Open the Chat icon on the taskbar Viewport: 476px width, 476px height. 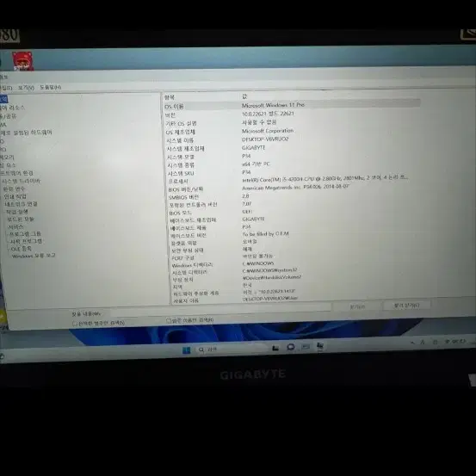(291, 347)
